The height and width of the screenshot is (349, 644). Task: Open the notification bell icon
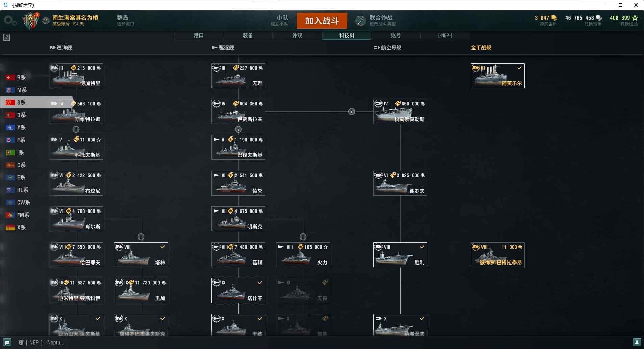(637, 342)
